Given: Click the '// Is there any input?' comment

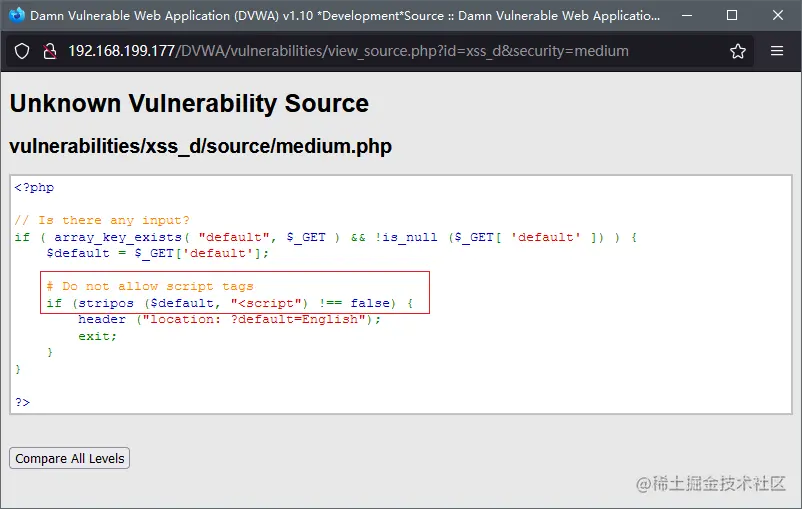Looking at the screenshot, I should pyautogui.click(x=102, y=220).
